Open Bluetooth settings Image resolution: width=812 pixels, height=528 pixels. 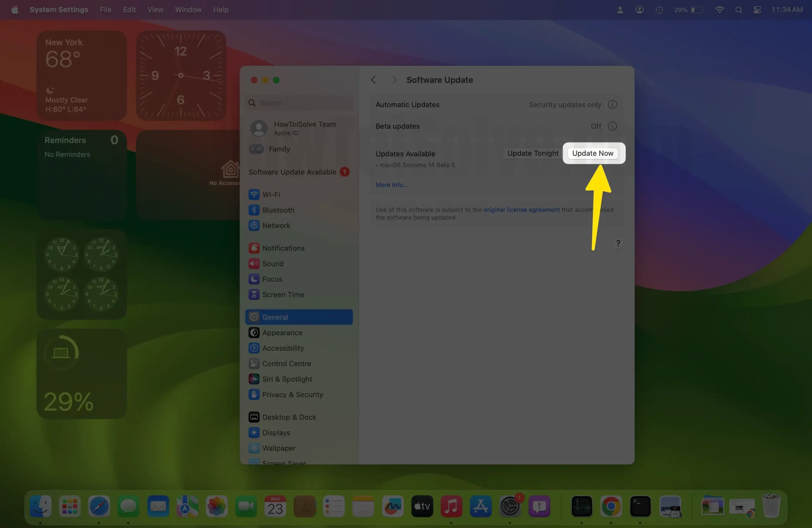[299, 210]
